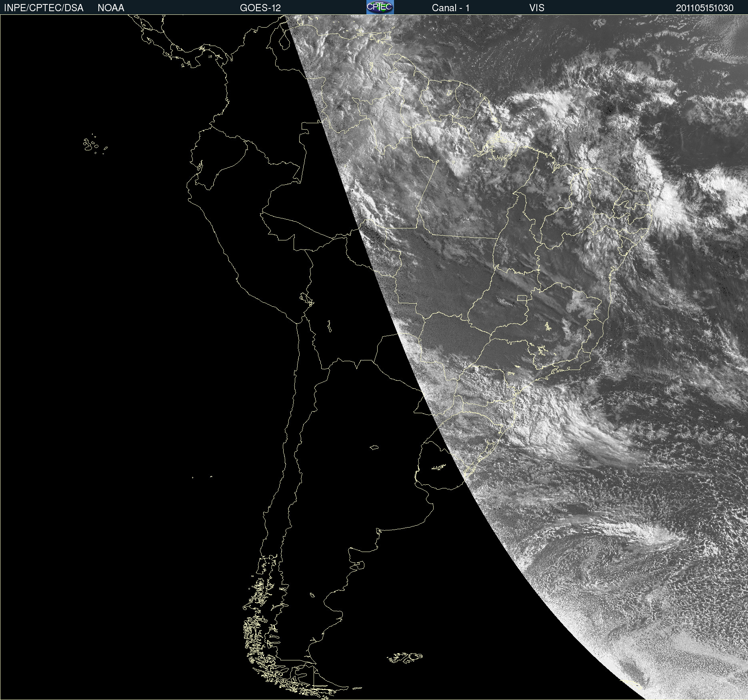
Task: Click the NOAA label in header
Action: pos(111,8)
